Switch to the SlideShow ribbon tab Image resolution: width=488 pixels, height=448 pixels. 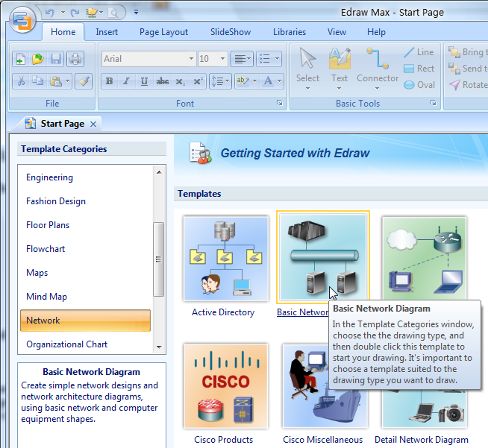tap(231, 32)
